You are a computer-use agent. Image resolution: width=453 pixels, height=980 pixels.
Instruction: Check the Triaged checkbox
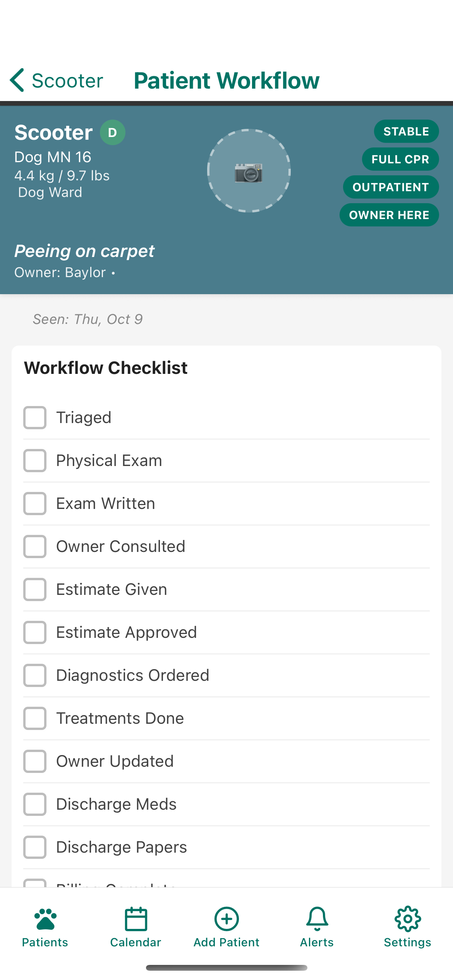click(34, 417)
